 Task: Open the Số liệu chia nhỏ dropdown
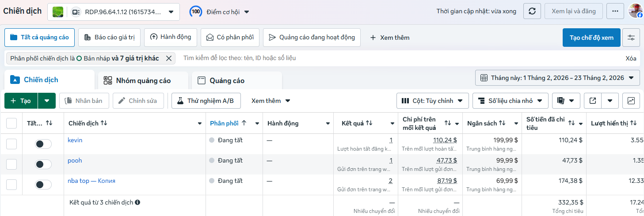point(510,101)
